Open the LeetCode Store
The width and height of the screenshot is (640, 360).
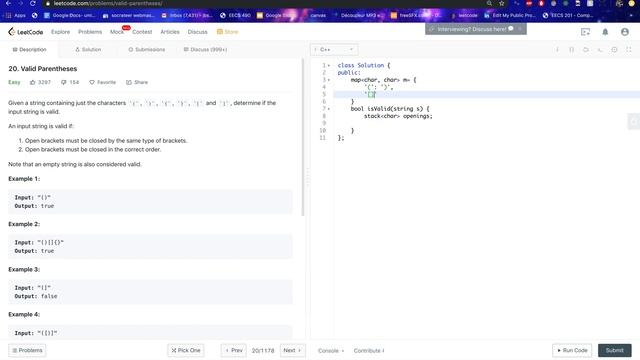click(x=227, y=32)
